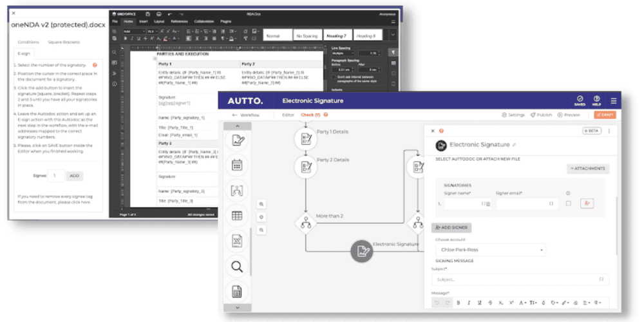Edit the Electronic Signature title with the pencil icon
This screenshot has height=322, width=644.
point(514,145)
